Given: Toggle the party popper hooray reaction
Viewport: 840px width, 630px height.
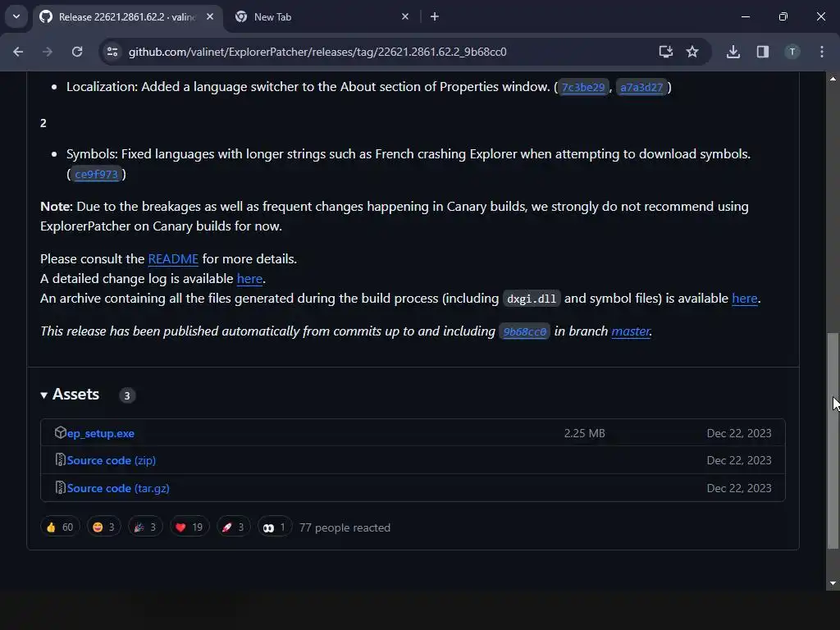Looking at the screenshot, I should 145,527.
